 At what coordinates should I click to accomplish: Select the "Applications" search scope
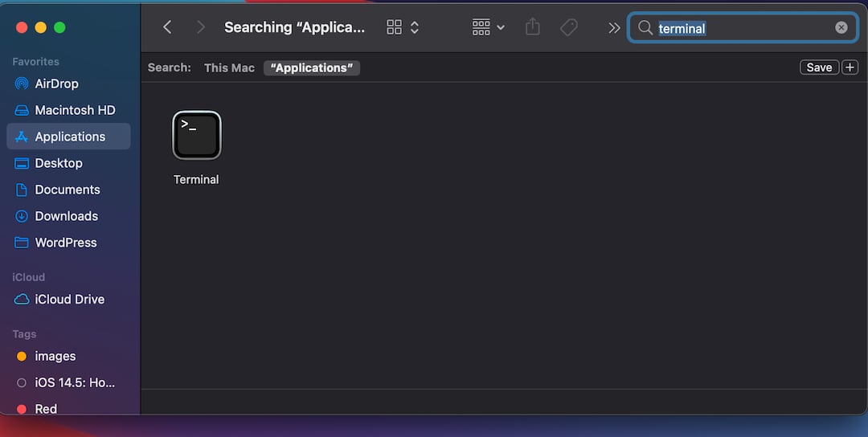312,67
